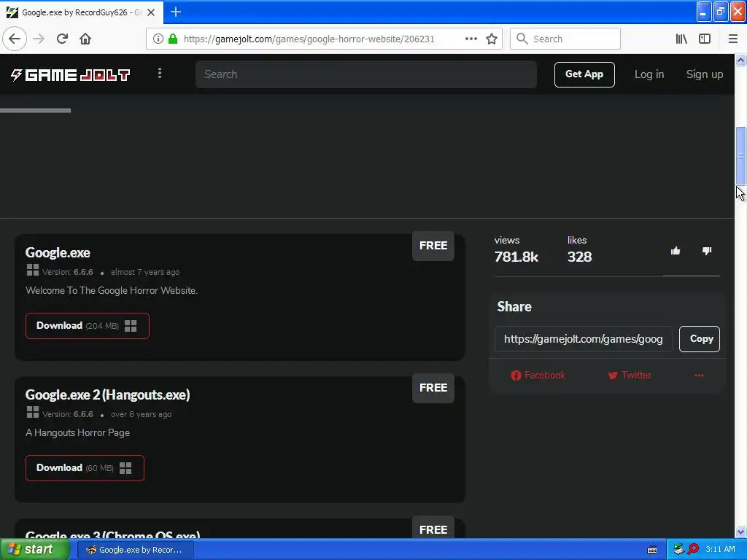This screenshot has height=560, width=747.
Task: Bookmark this page with the star icon
Action: [x=492, y=39]
